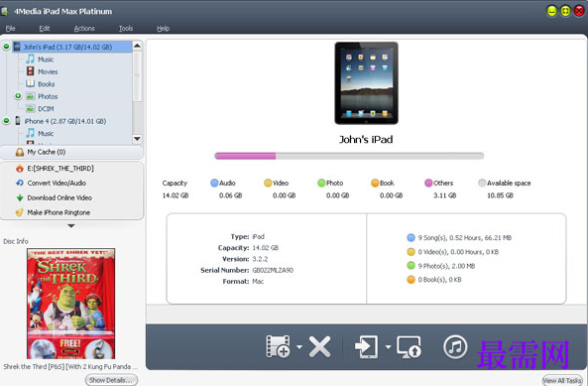Click the Disc Info label
This screenshot has width=588, height=386.
click(x=16, y=241)
